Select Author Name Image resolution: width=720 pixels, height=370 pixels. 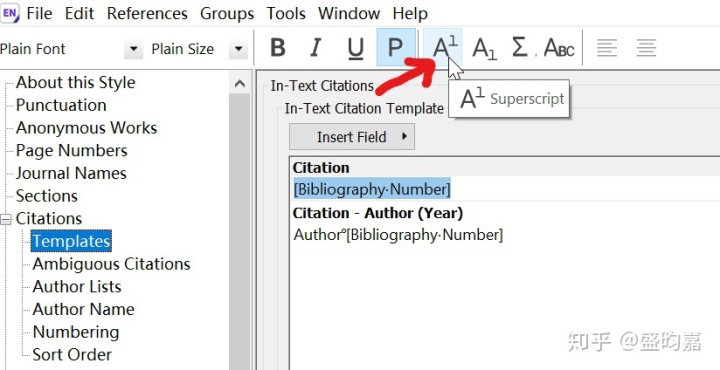[83, 309]
